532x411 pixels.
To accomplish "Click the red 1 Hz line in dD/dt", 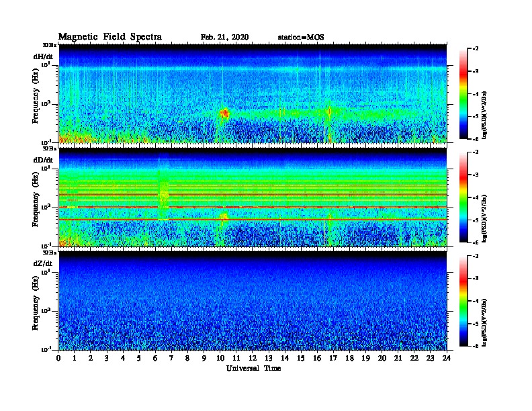I will [253, 207].
